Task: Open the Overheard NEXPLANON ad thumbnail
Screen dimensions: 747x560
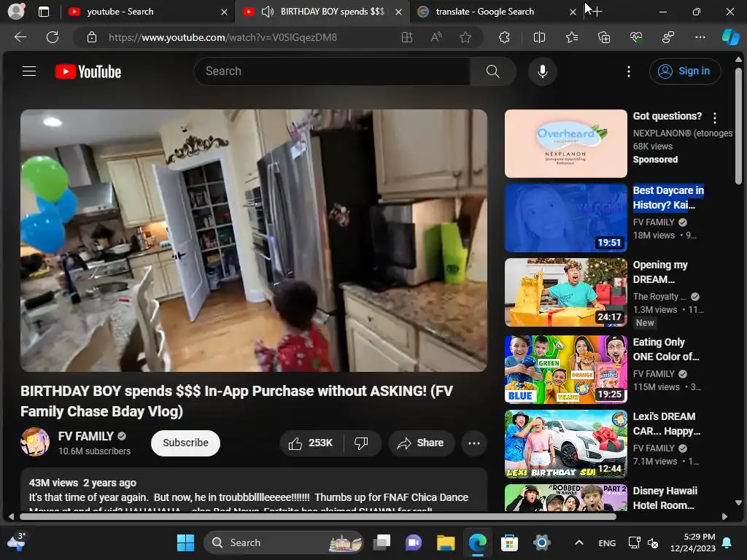Action: (x=565, y=144)
